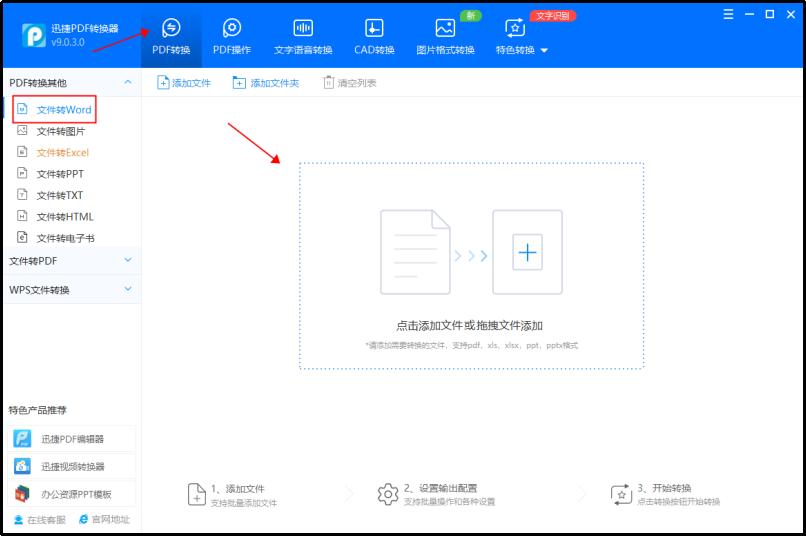Click 点击添加文件或拖拽文件添加 text
This screenshot has height=536, width=806.
469,326
